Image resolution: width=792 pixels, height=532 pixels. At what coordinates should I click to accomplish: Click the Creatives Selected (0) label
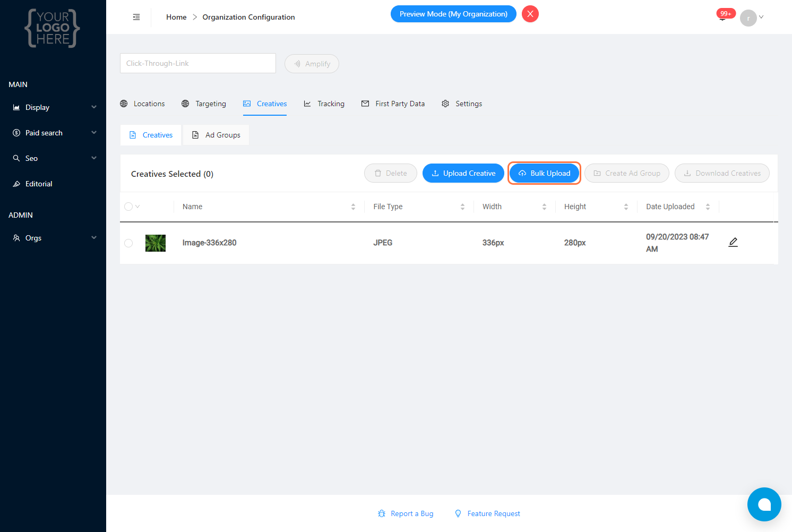[x=172, y=174]
